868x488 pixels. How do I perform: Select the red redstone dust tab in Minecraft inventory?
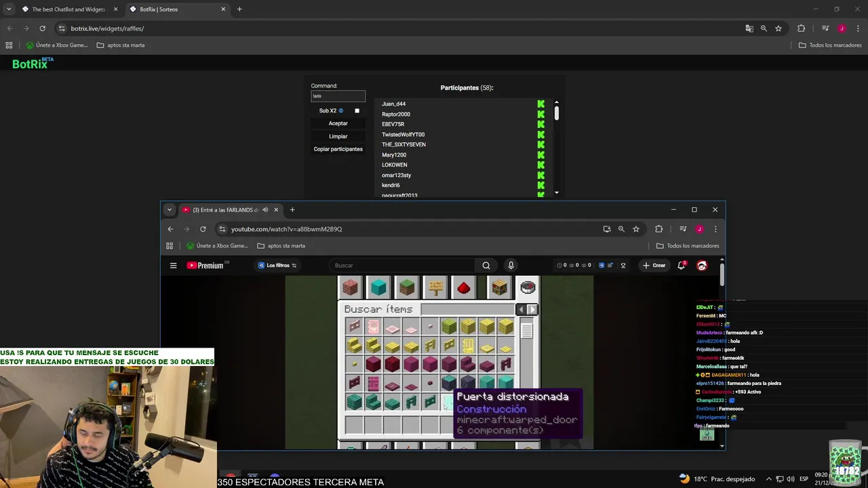(464, 288)
